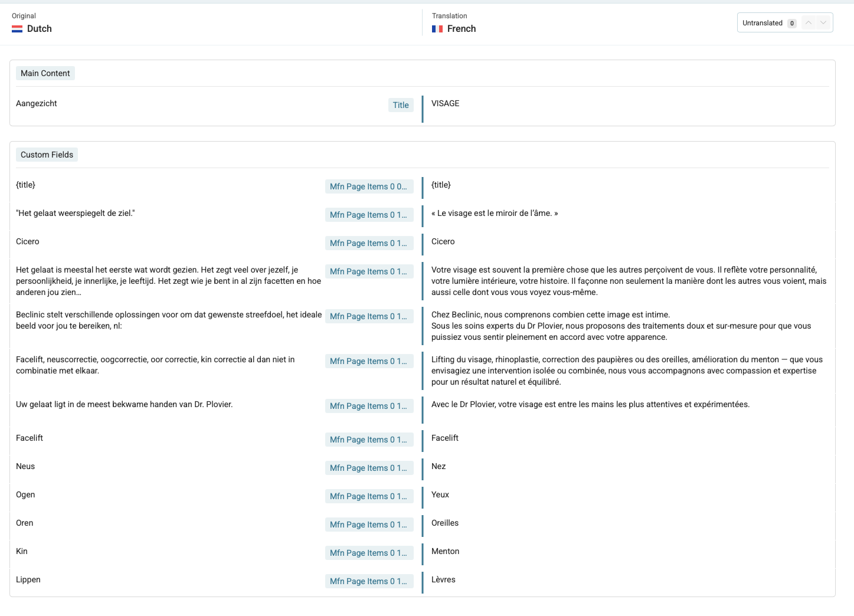
Task: Click field tag beside Kin
Action: (369, 553)
